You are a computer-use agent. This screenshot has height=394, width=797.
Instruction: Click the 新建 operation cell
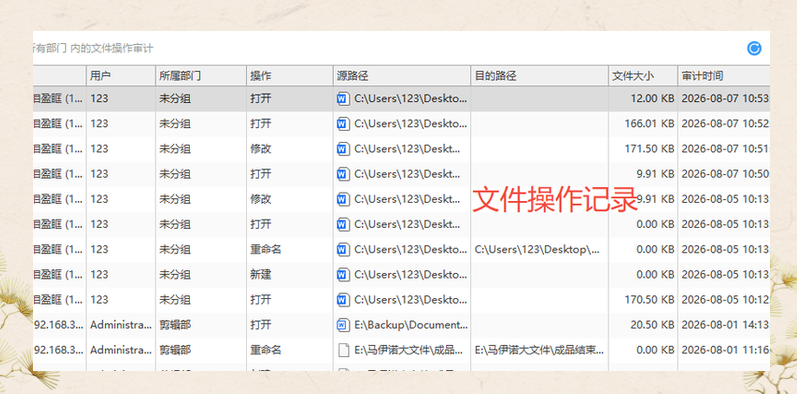tap(261, 275)
